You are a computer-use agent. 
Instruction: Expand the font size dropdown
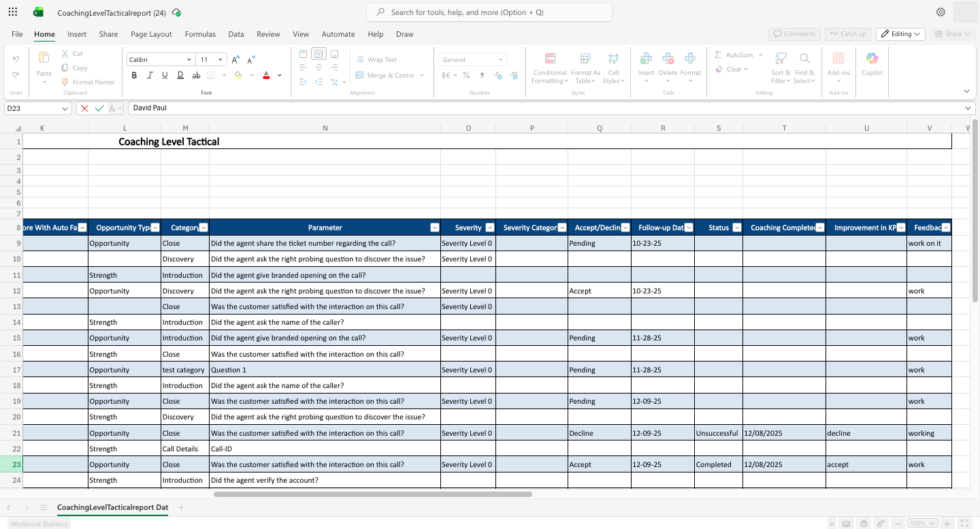(x=220, y=60)
